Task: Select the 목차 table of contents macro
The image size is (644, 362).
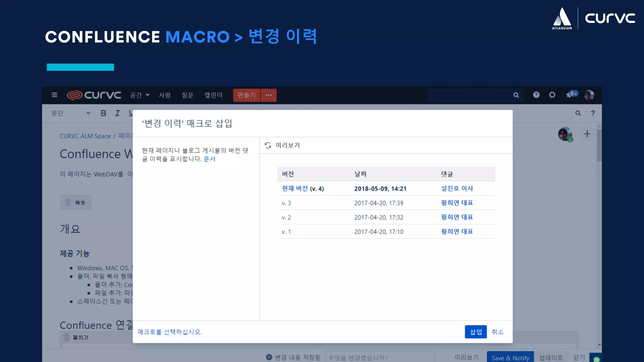Action: click(x=76, y=203)
